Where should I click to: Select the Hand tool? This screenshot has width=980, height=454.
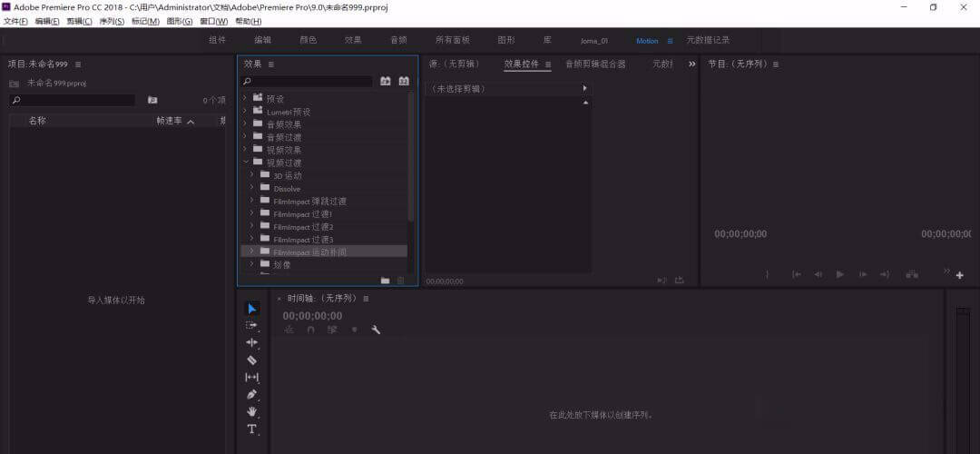click(252, 411)
